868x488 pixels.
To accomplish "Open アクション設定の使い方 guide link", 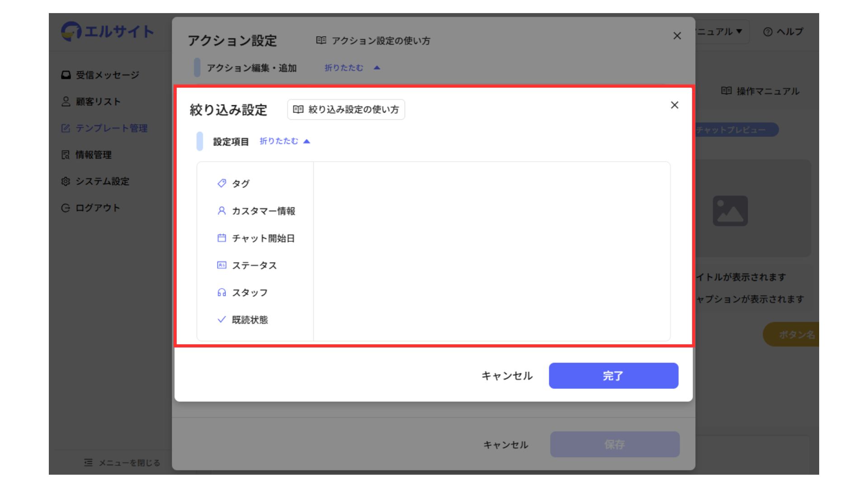I will [373, 41].
